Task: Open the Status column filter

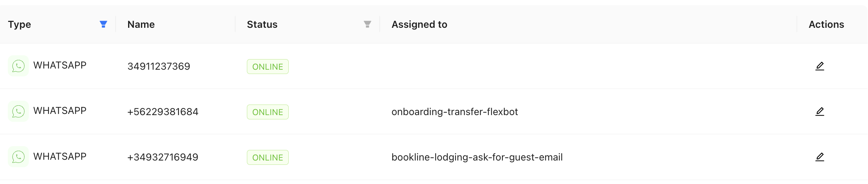Action: tap(367, 24)
